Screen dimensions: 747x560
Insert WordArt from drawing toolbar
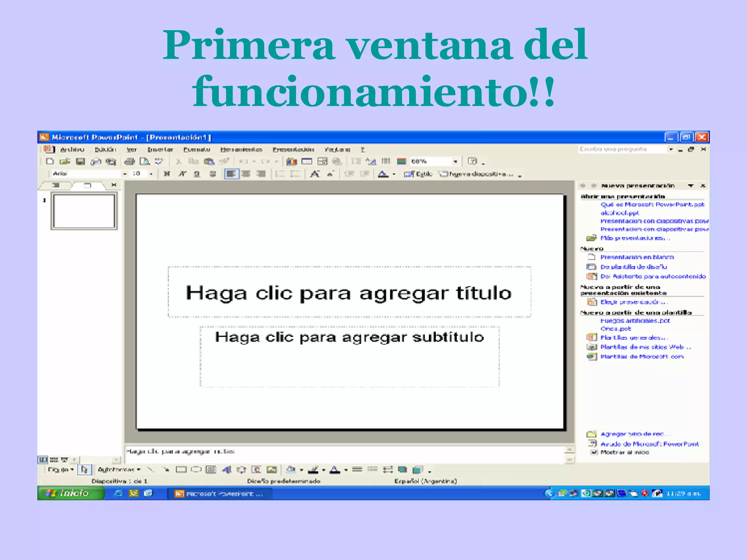pos(226,469)
